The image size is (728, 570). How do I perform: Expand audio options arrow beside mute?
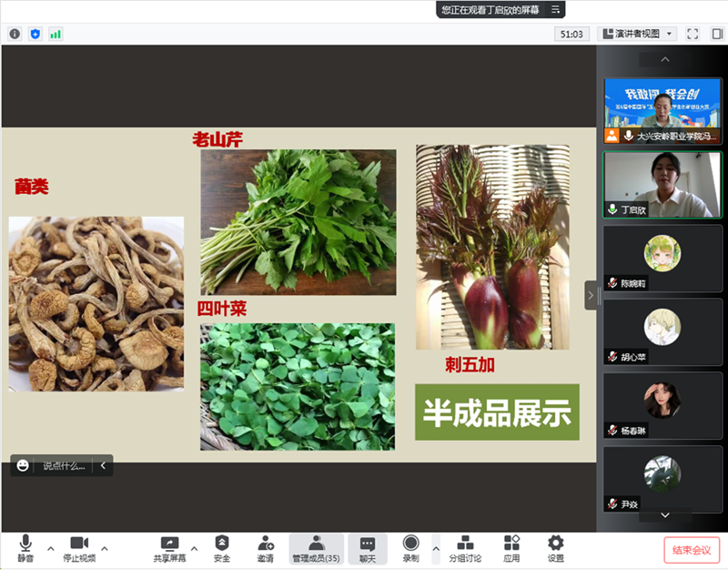(x=51, y=549)
